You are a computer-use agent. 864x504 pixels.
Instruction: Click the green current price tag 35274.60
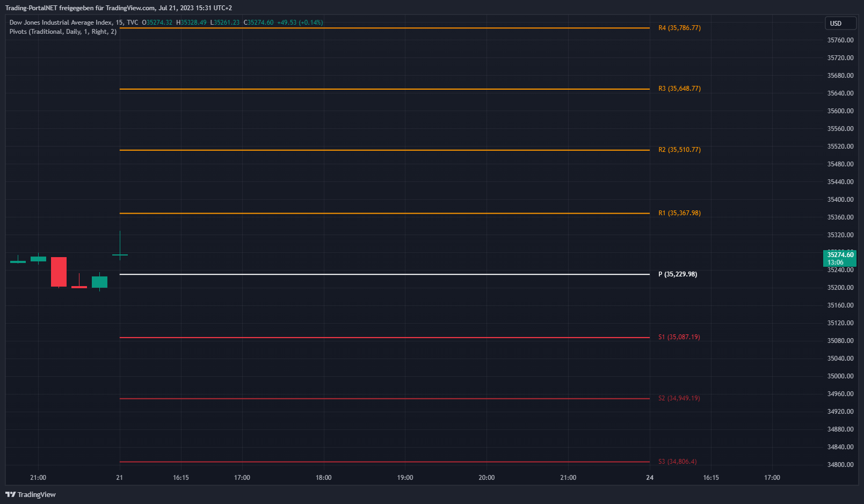point(839,258)
